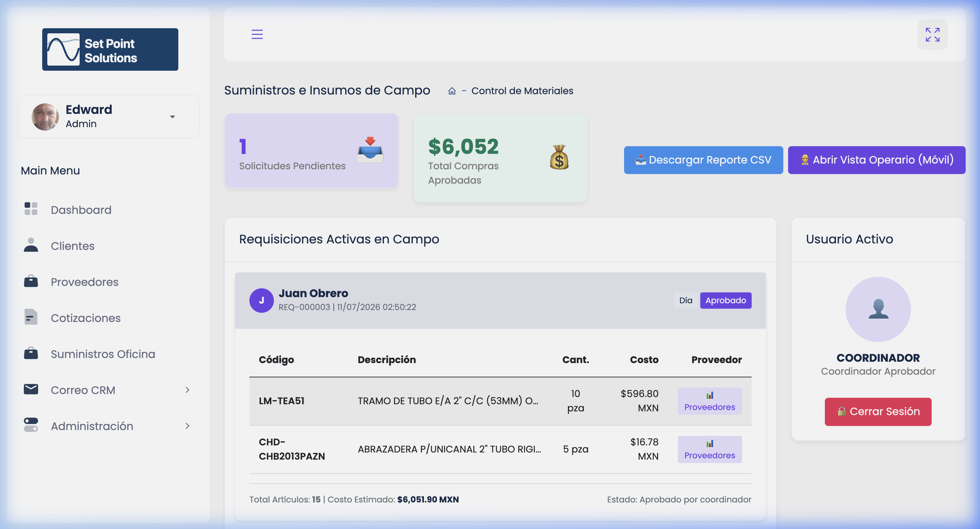Click the $6,052 total amount
This screenshot has height=529, width=980.
463,147
